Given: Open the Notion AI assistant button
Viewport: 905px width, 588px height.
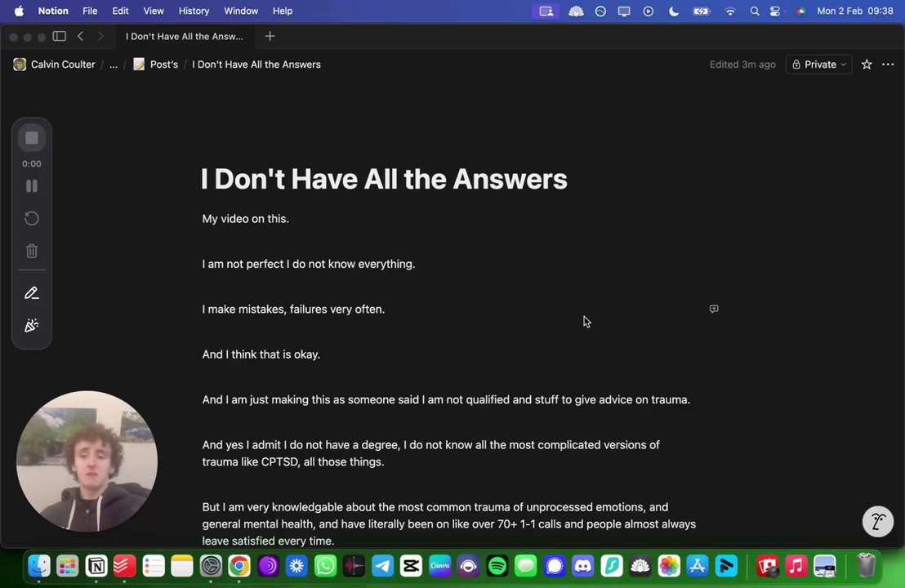Looking at the screenshot, I should tap(878, 522).
